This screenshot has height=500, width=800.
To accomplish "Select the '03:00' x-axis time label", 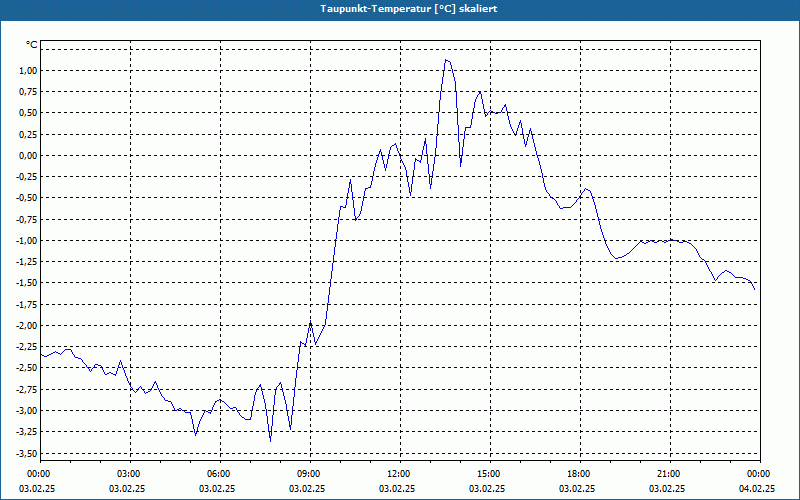I will pyautogui.click(x=130, y=474).
